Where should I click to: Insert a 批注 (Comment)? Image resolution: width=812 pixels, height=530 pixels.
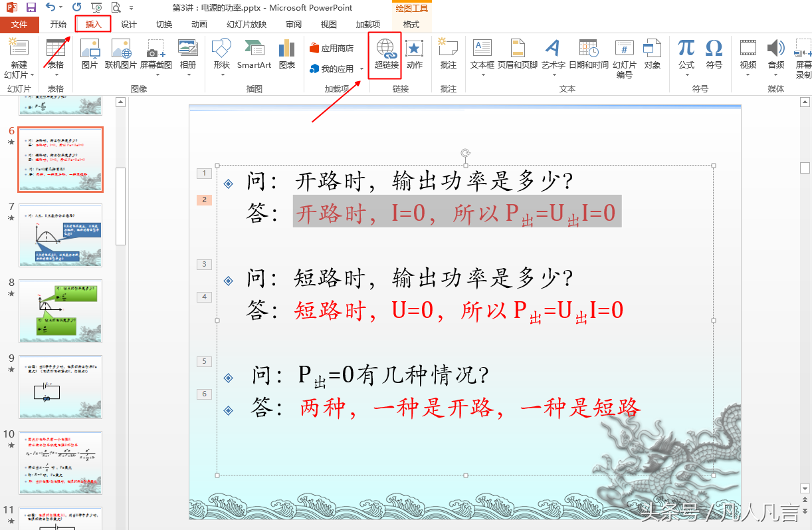tap(449, 55)
